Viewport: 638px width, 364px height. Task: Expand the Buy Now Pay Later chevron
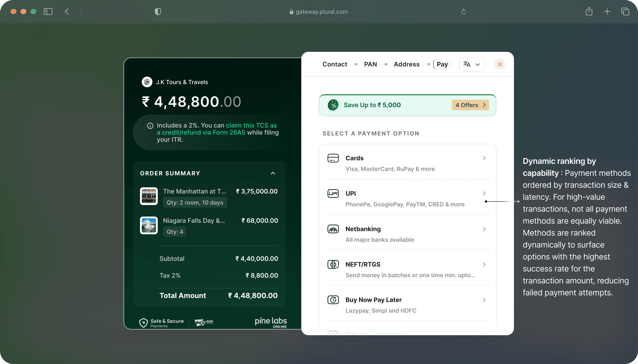[x=484, y=300]
